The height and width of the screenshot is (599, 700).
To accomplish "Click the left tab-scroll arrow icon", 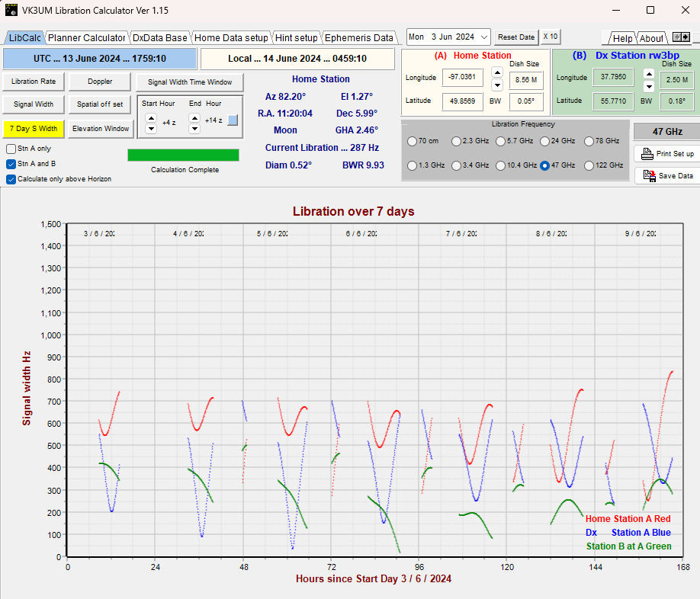I will pos(677,37).
